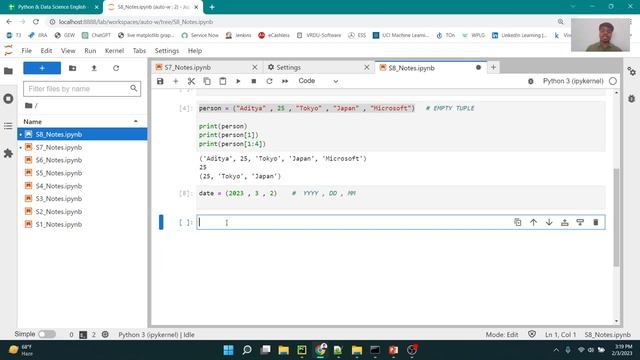640x360 pixels.
Task: Open the cell type Code dropdown
Action: click(318, 81)
